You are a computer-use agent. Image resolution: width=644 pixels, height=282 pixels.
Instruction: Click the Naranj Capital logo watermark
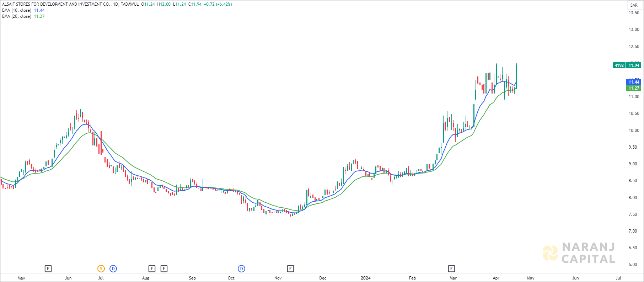point(579,253)
